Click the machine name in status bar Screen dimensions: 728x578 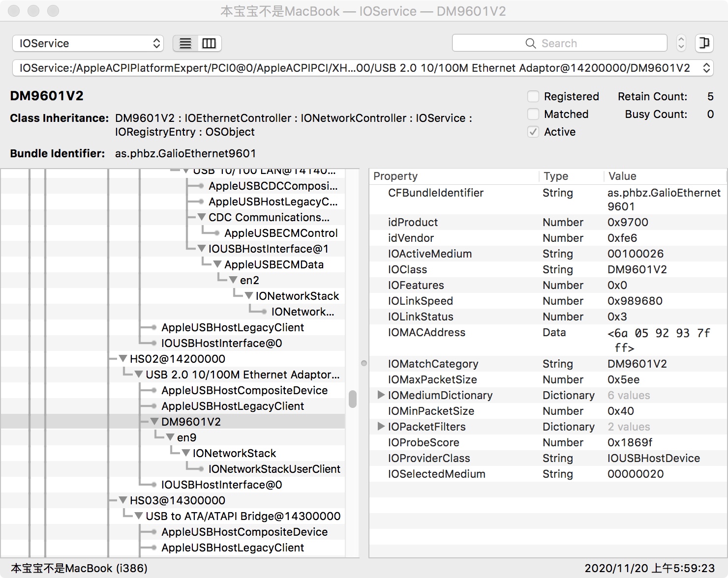tap(79, 568)
